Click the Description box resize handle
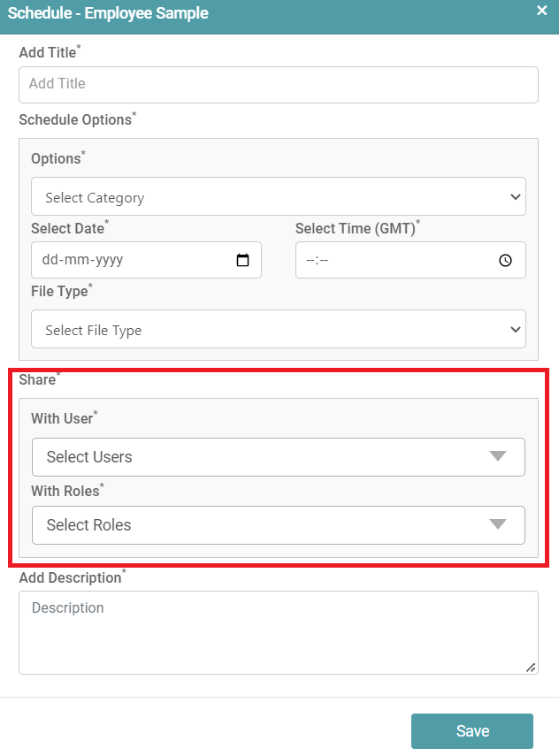Viewport: 559px width, 756px height. tap(531, 668)
